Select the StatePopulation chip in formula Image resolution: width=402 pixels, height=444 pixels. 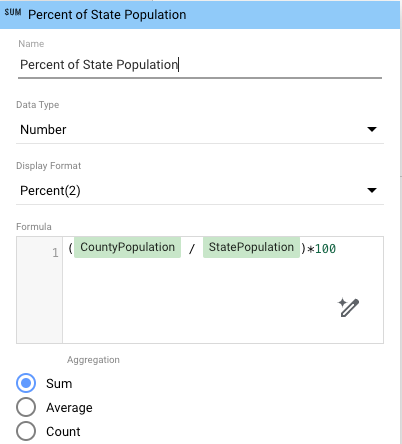[x=251, y=247]
